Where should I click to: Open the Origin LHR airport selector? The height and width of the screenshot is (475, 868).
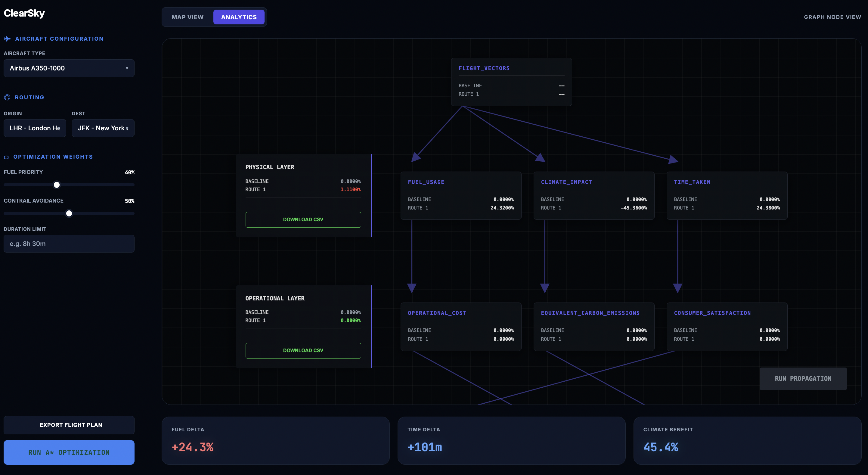coord(35,128)
